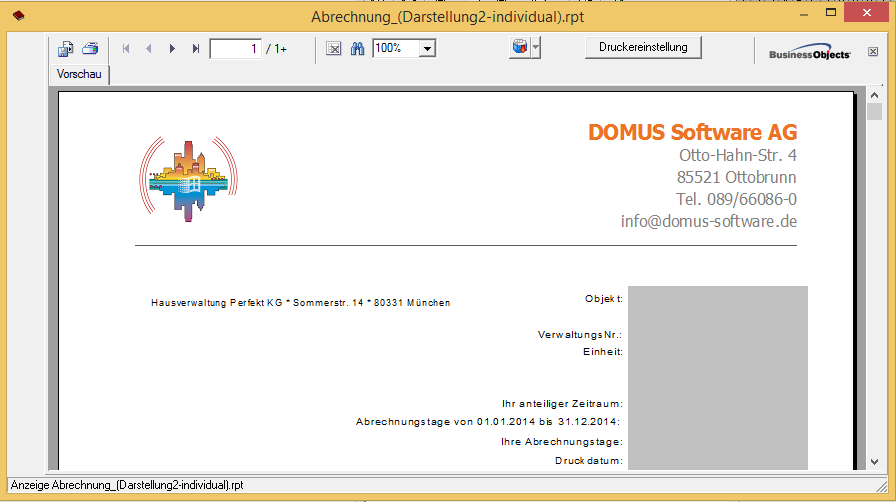Click the stop loading icon

334,49
